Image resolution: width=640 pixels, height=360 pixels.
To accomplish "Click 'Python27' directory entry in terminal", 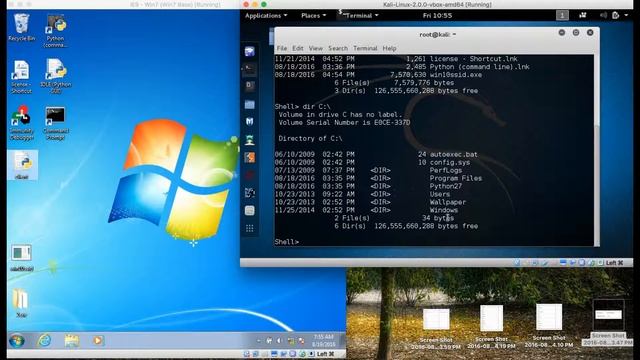I will pyautogui.click(x=445, y=186).
